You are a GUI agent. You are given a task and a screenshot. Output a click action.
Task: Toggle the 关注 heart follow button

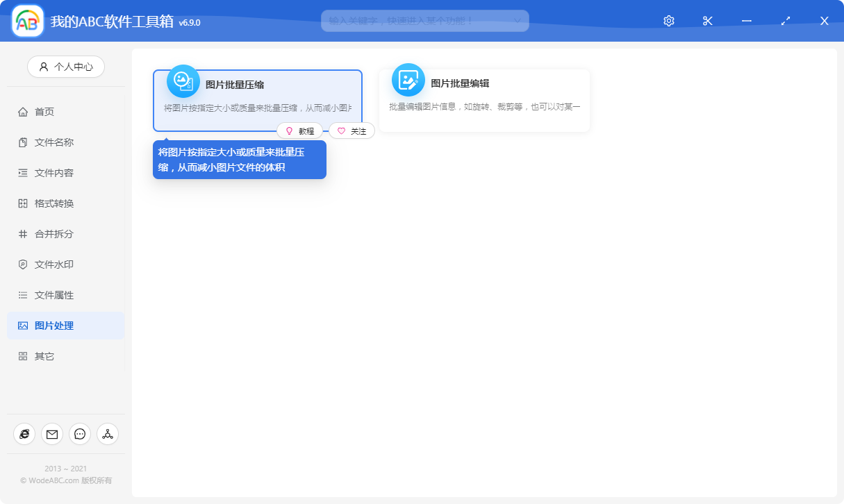coord(351,131)
